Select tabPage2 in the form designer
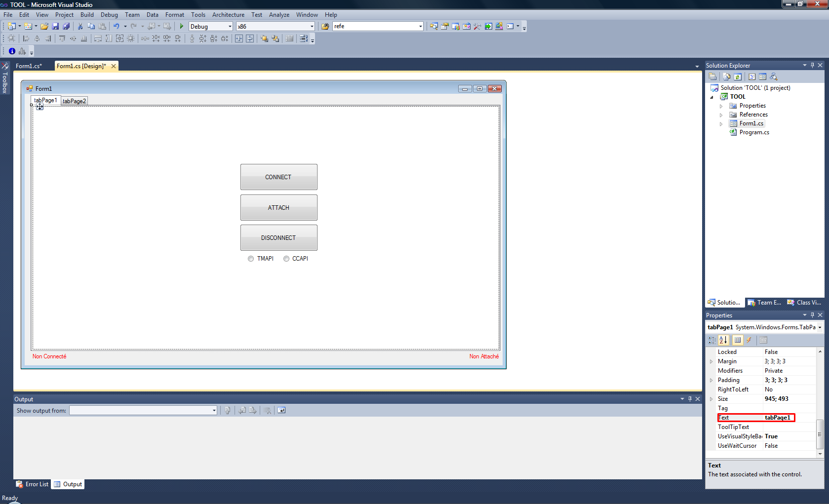 pos(74,101)
